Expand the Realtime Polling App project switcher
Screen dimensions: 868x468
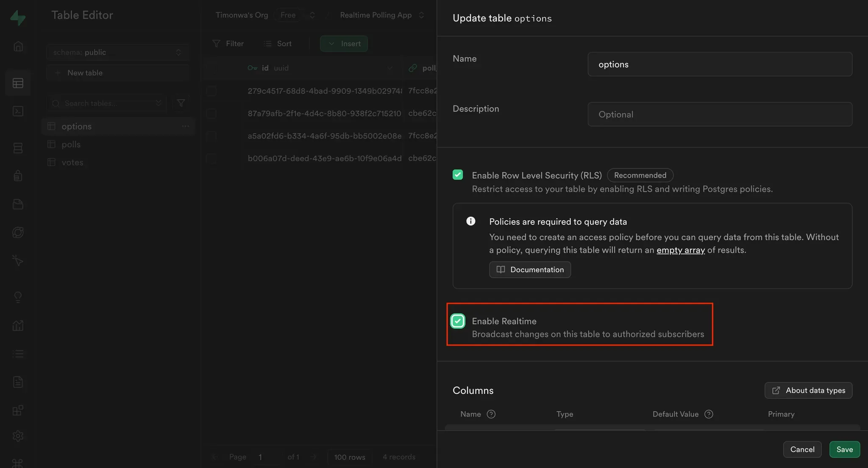(x=421, y=15)
